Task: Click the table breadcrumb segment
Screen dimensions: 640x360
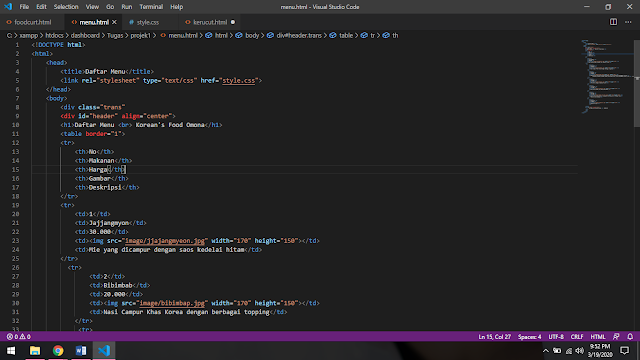Action: coord(346,36)
